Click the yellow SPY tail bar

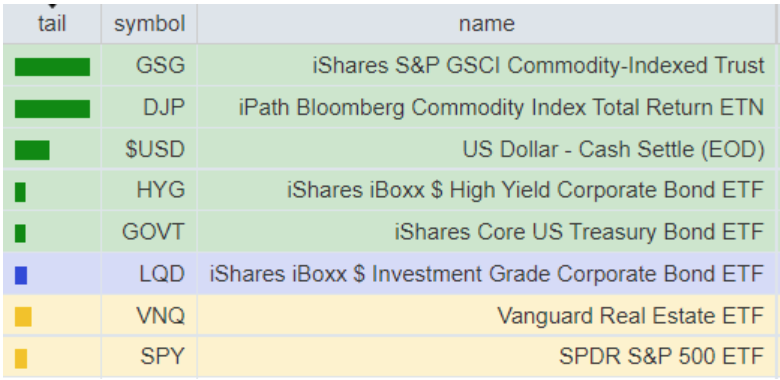pos(21,359)
